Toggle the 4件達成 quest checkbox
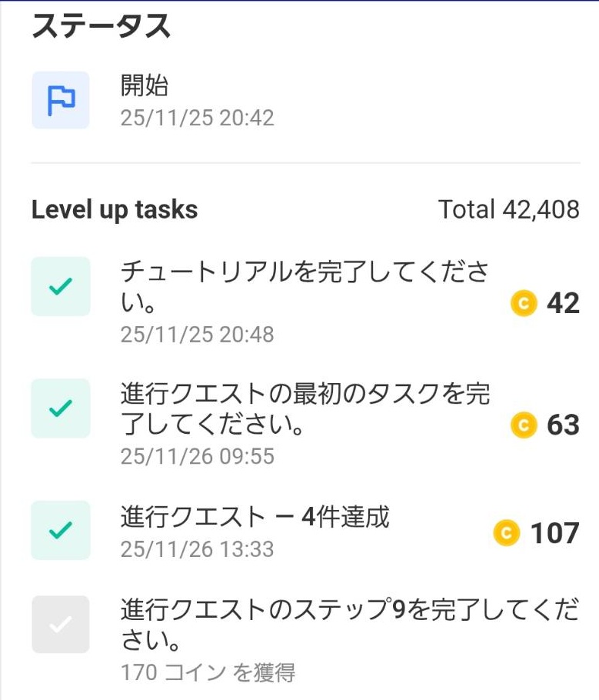This screenshot has width=599, height=700. (x=61, y=530)
